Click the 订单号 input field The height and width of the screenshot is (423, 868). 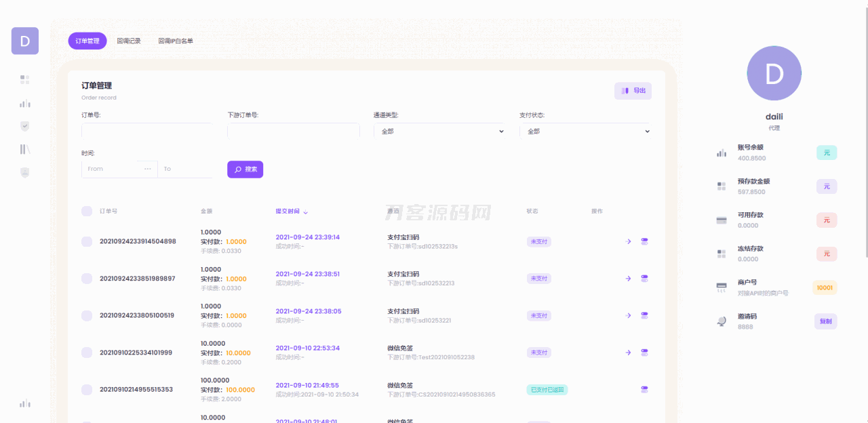(146, 132)
